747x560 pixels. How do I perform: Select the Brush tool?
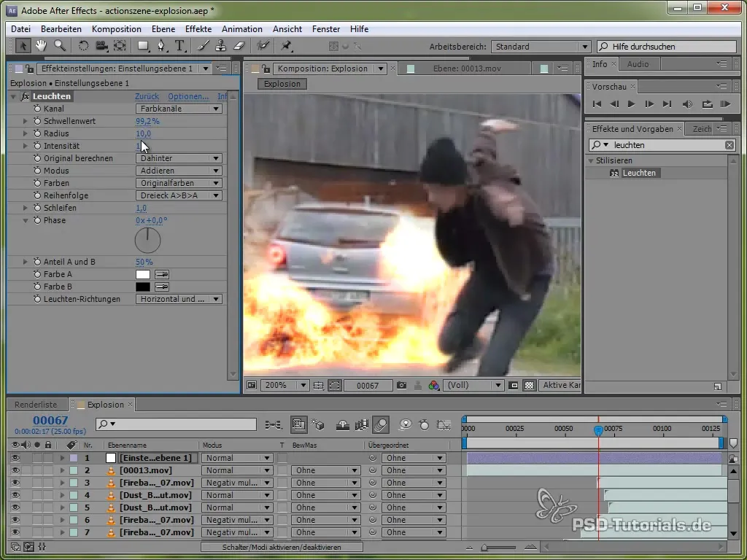203,46
